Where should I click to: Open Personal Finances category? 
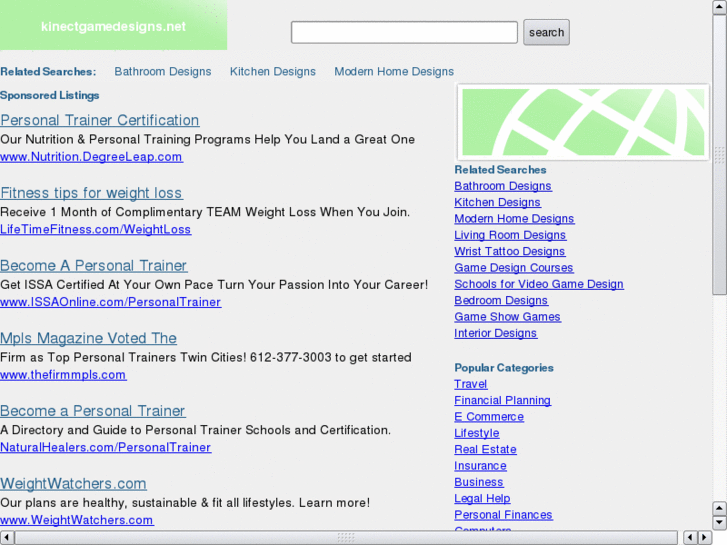[504, 515]
